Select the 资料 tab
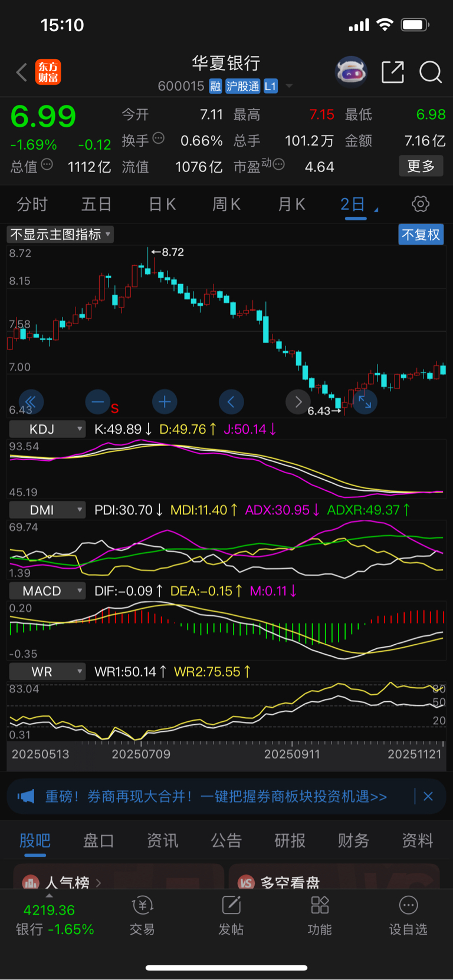This screenshot has height=980, width=453. tap(418, 841)
